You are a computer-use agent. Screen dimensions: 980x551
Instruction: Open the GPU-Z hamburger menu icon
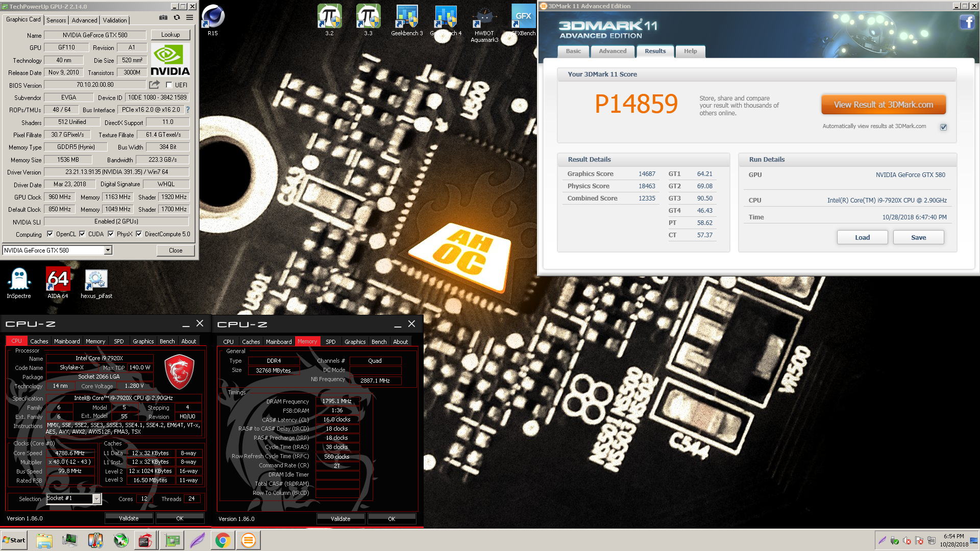[189, 18]
